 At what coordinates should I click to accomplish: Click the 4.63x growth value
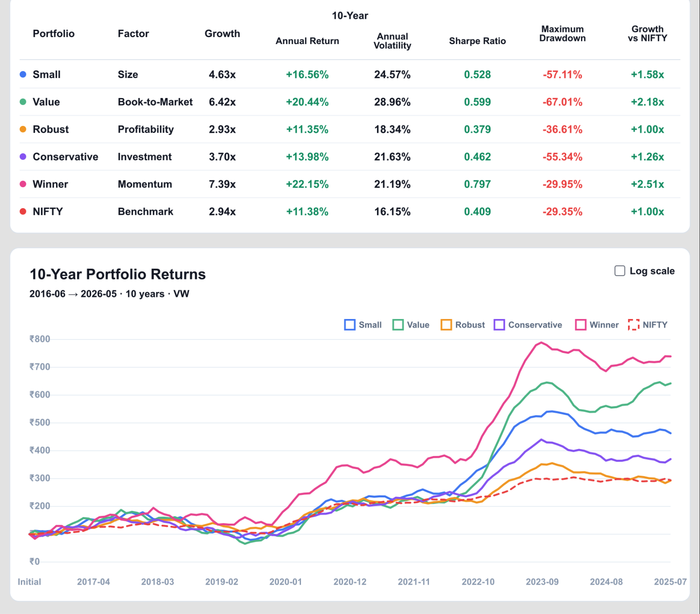pyautogui.click(x=222, y=75)
